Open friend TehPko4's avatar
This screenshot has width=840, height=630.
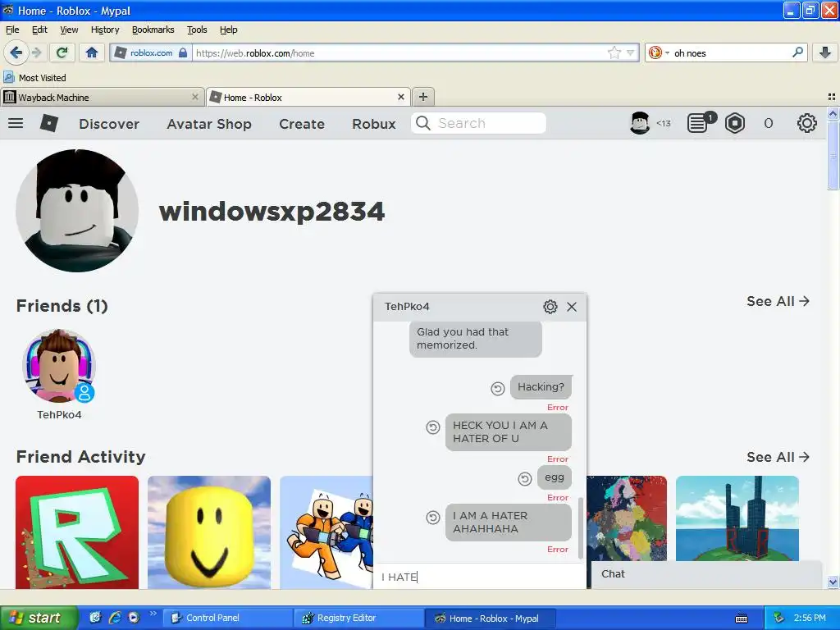pos(59,366)
